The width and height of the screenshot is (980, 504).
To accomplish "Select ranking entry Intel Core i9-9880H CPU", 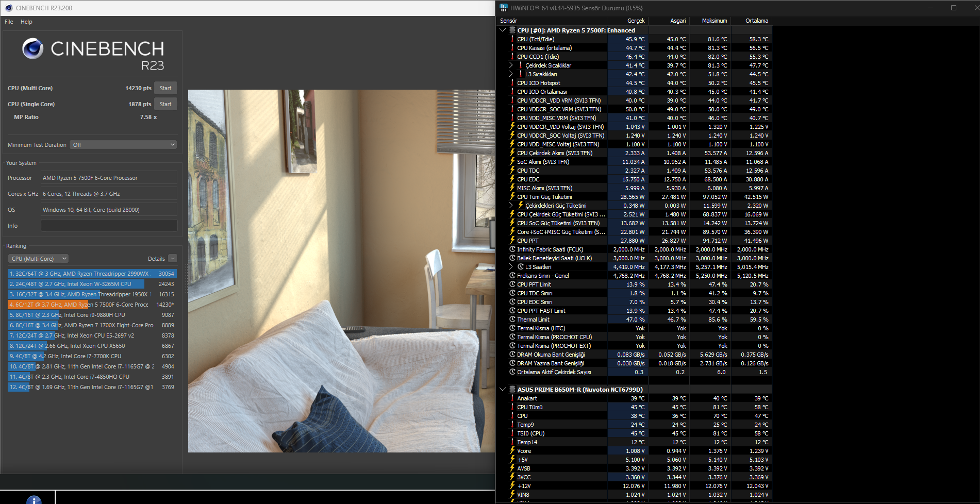I will [92, 315].
